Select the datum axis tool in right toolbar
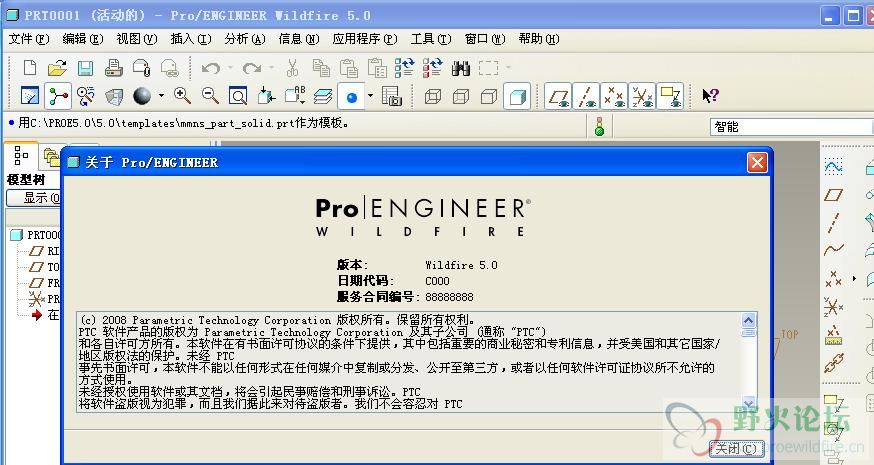The width and height of the screenshot is (874, 465). 833,222
